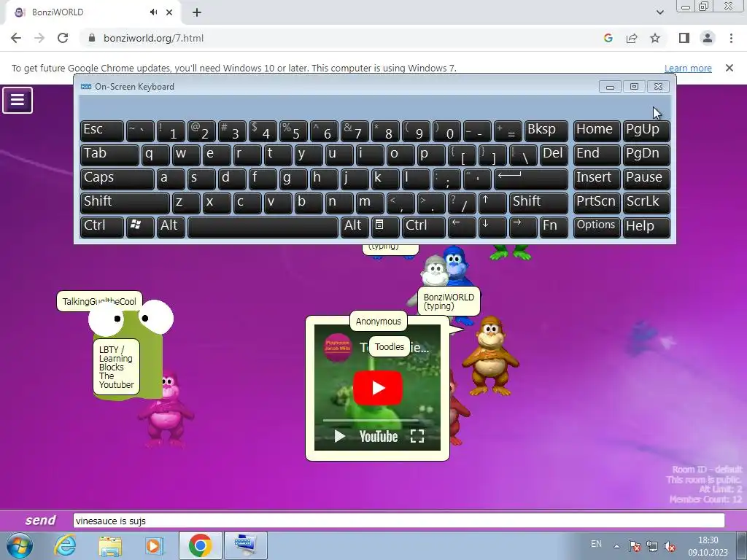
Task: Tap the Del key
Action: (x=554, y=155)
